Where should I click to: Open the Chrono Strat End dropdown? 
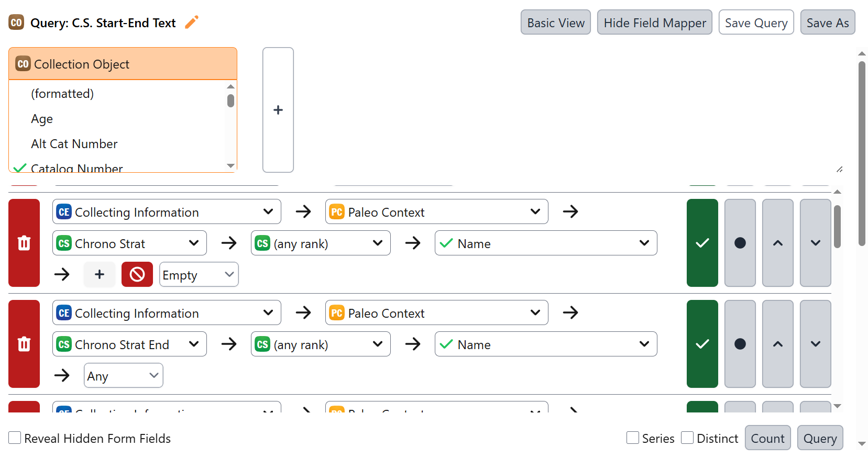(x=129, y=344)
